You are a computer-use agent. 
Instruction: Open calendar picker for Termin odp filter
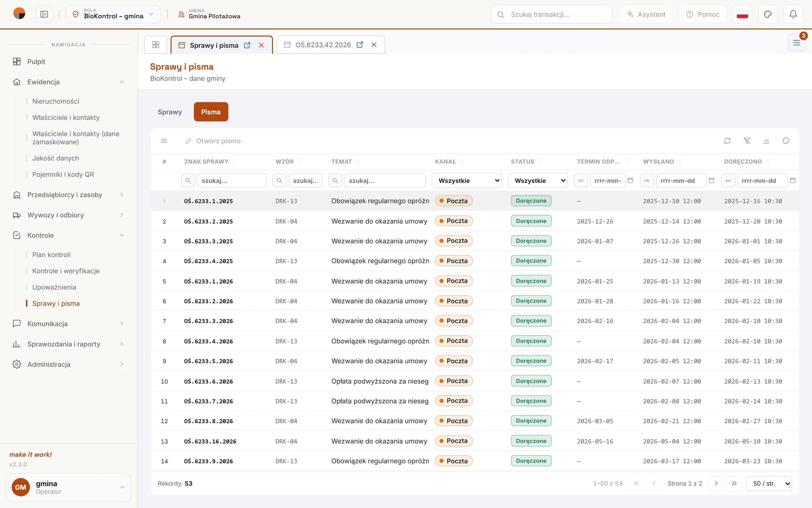point(631,180)
